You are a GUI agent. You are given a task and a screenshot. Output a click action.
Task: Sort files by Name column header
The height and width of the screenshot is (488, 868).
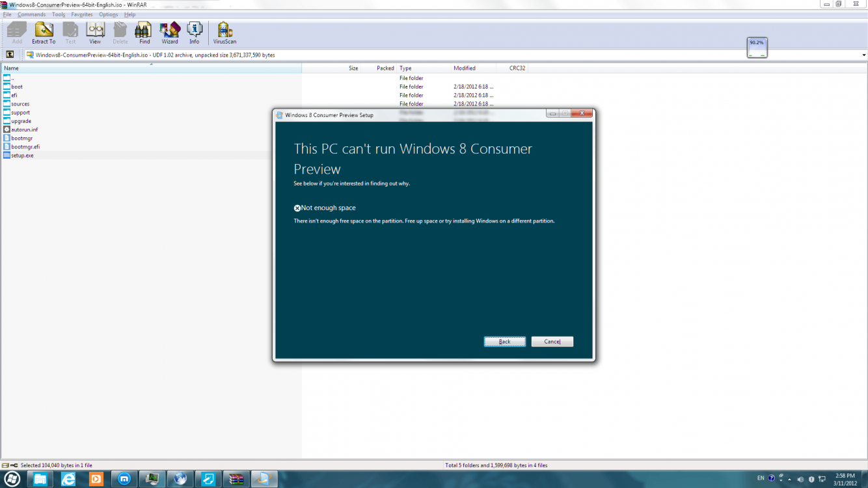pyautogui.click(x=151, y=68)
